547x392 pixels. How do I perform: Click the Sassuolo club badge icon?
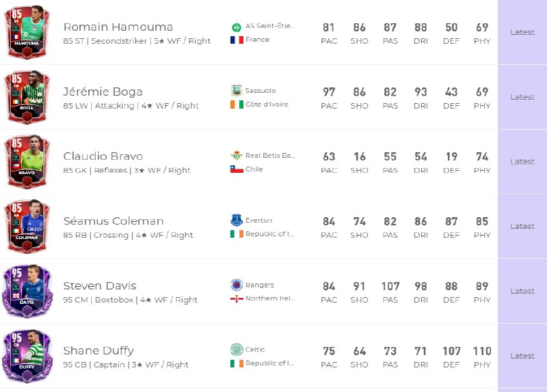coord(237,91)
